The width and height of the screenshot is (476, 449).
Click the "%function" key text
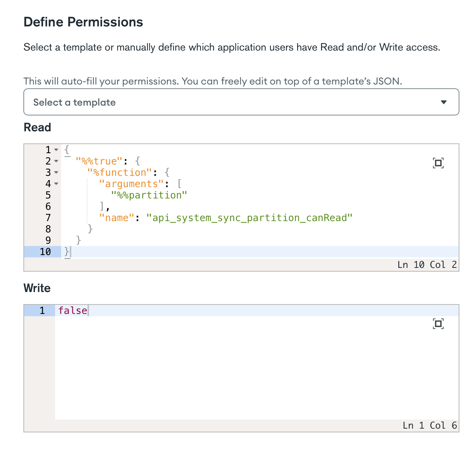pos(120,172)
